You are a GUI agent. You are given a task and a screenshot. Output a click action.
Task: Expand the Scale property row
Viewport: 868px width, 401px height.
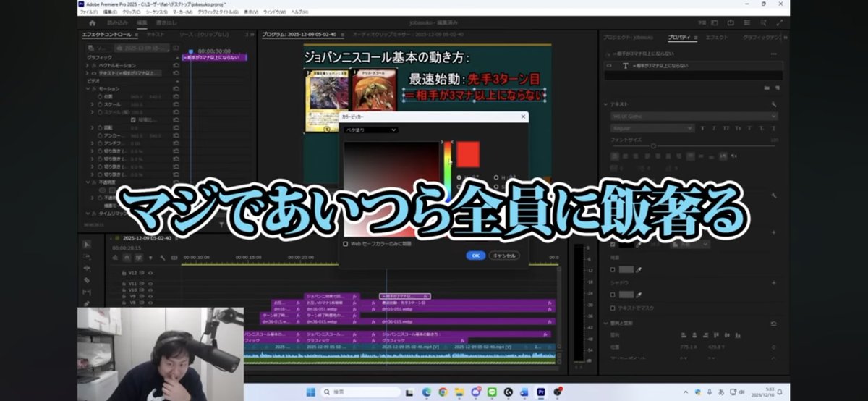click(93, 104)
